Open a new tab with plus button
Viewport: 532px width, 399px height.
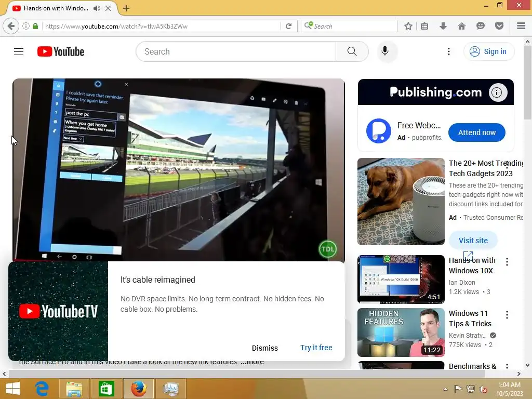coord(126,8)
